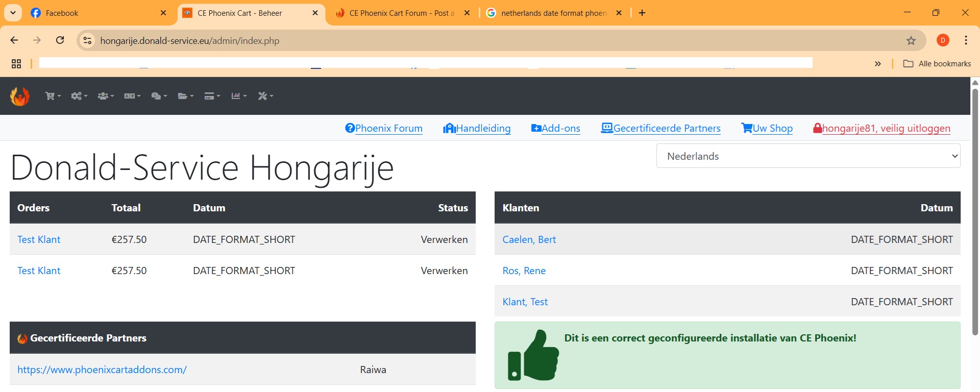Open the tab search chevron
Screen dimensions: 980x392
pos(13,13)
